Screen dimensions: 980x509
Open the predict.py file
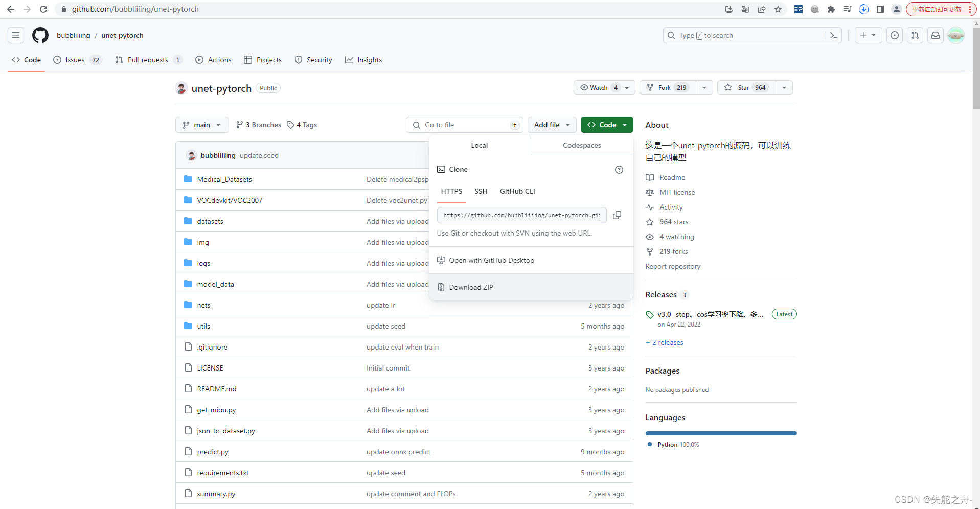click(213, 452)
